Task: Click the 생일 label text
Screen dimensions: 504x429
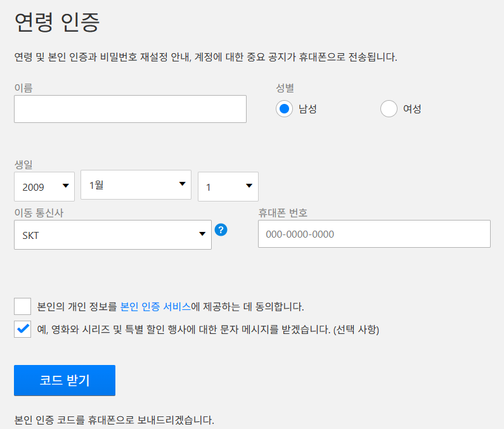Action: (23, 165)
